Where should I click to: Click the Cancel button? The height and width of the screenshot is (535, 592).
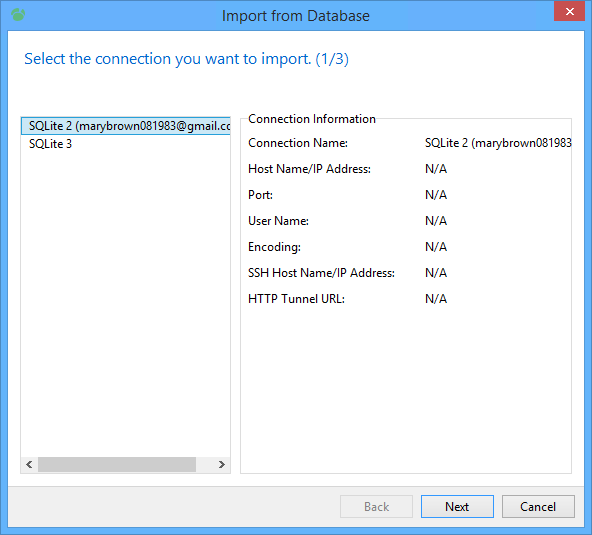[x=538, y=506]
